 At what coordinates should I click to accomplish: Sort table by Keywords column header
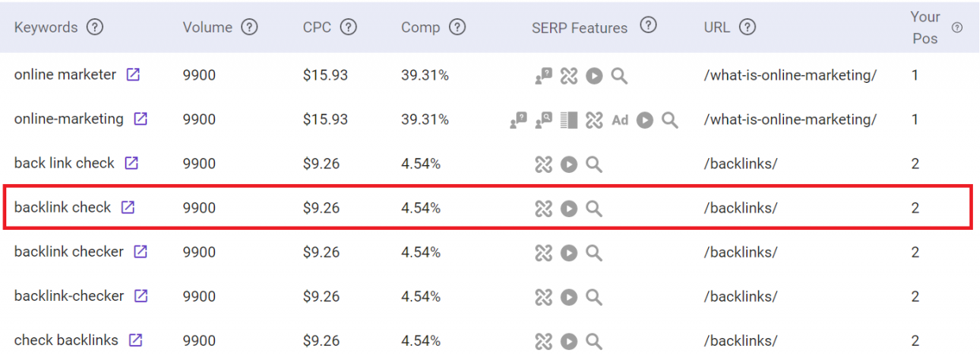pyautogui.click(x=46, y=28)
